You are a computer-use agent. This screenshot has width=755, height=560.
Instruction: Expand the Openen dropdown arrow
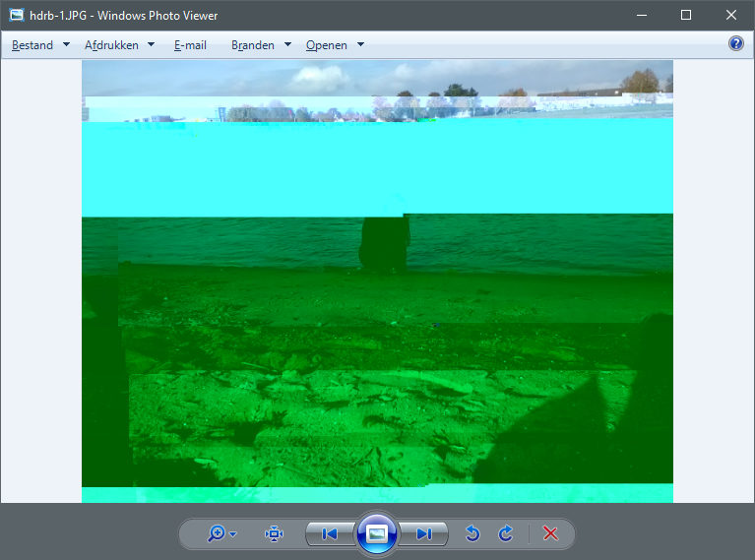[360, 45]
